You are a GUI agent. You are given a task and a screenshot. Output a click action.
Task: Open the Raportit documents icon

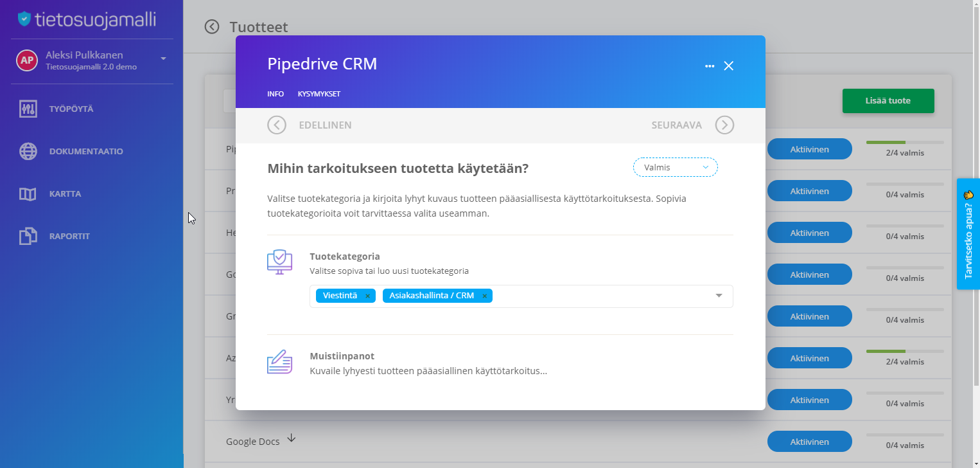(x=28, y=236)
